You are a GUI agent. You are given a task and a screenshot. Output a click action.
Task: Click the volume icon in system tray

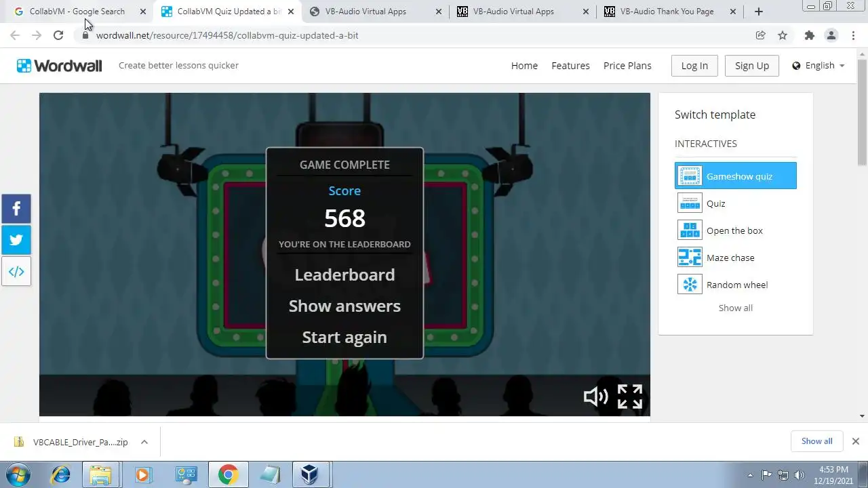800,475
